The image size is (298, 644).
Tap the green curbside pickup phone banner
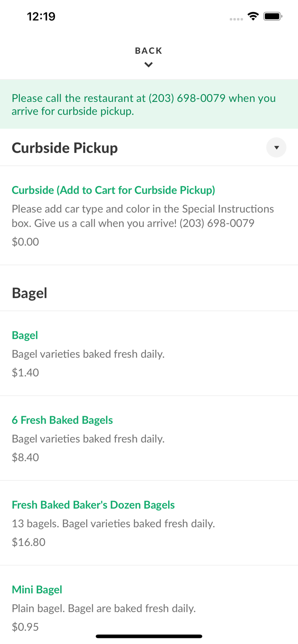pyautogui.click(x=149, y=104)
